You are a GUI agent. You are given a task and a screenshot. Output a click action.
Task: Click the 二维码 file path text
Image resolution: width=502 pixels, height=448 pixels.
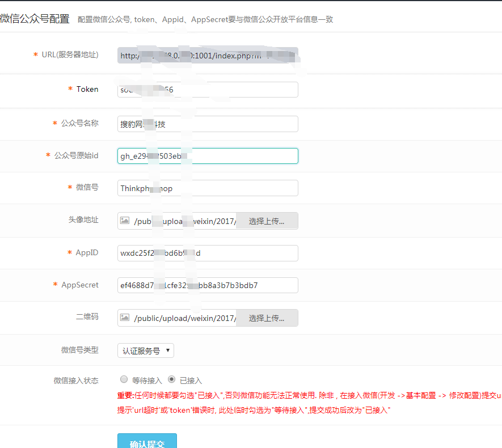(x=184, y=318)
